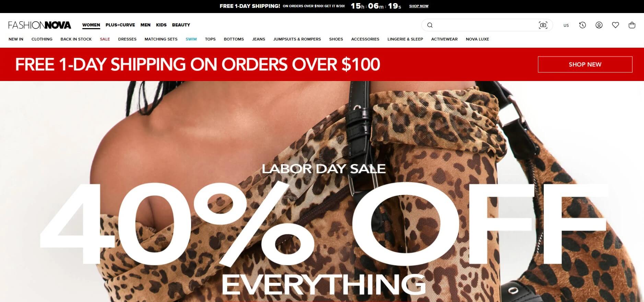
Task: Switch to the Men tab
Action: [x=145, y=25]
